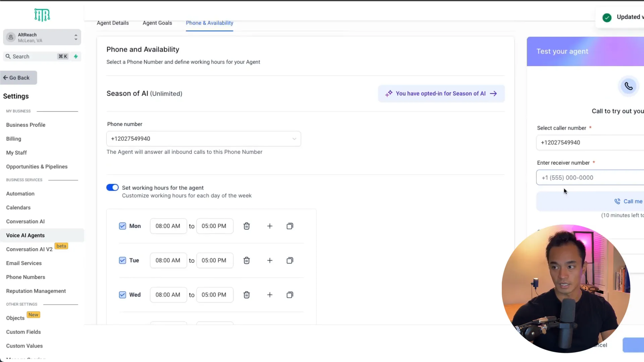Open the Phone number dropdown
This screenshot has height=362, width=644.
[x=204, y=139]
